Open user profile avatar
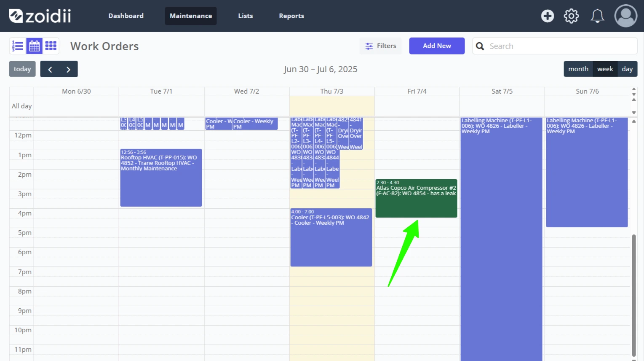Screen dimensions: 644x361 point(626,16)
